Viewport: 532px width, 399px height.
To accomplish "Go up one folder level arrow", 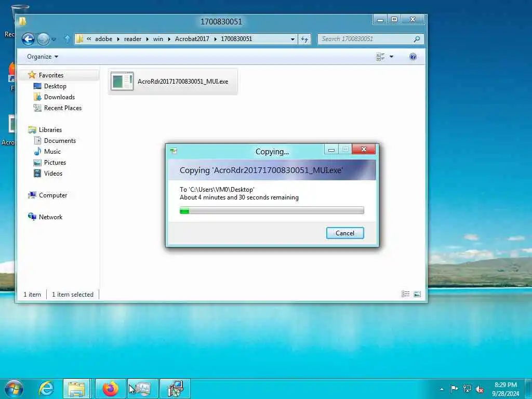I will pyautogui.click(x=67, y=39).
